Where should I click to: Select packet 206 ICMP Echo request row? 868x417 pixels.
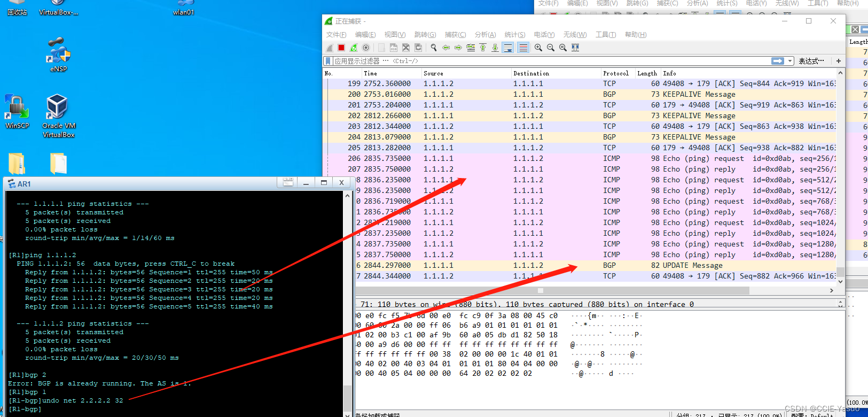point(580,158)
